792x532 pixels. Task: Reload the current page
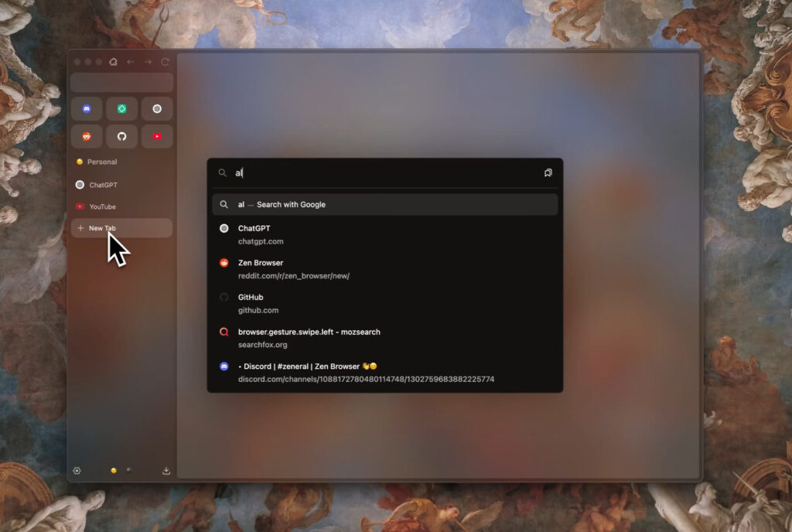[166, 61]
